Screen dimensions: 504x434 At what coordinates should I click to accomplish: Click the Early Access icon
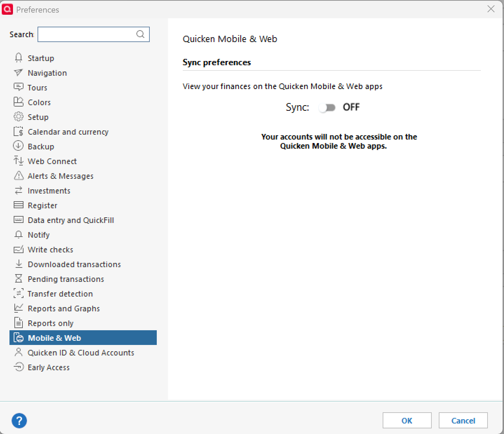coord(19,367)
